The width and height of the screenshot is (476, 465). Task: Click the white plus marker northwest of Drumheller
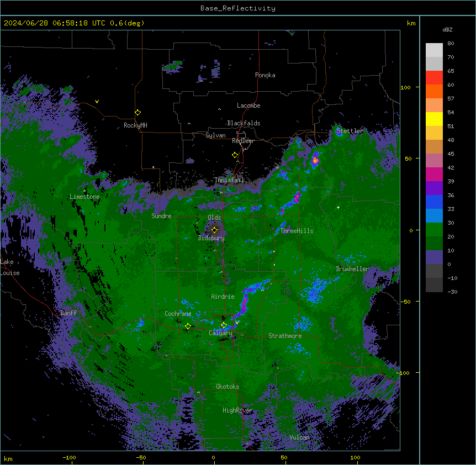pyautogui.click(x=338, y=207)
